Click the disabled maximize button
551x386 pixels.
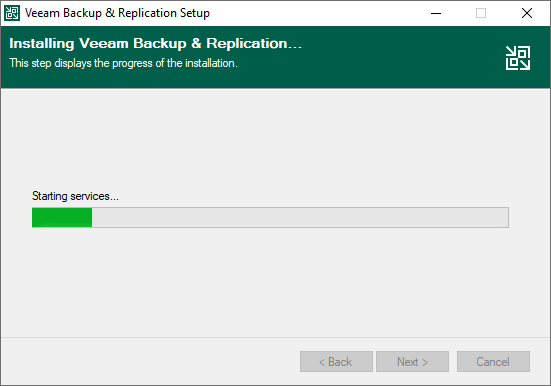[x=481, y=13]
